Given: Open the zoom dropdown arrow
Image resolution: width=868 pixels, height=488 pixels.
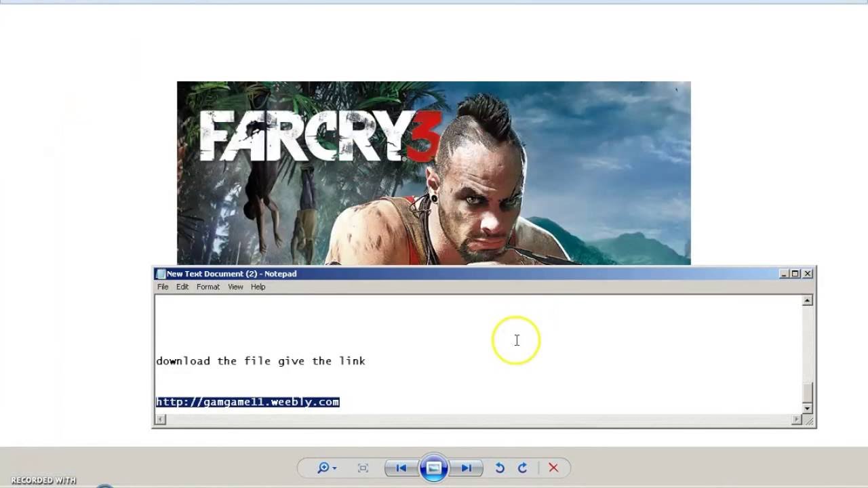Looking at the screenshot, I should click(x=334, y=468).
